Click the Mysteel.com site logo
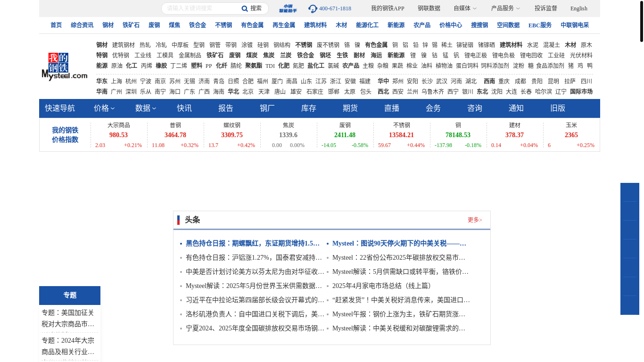The image size is (644, 362). [x=65, y=66]
